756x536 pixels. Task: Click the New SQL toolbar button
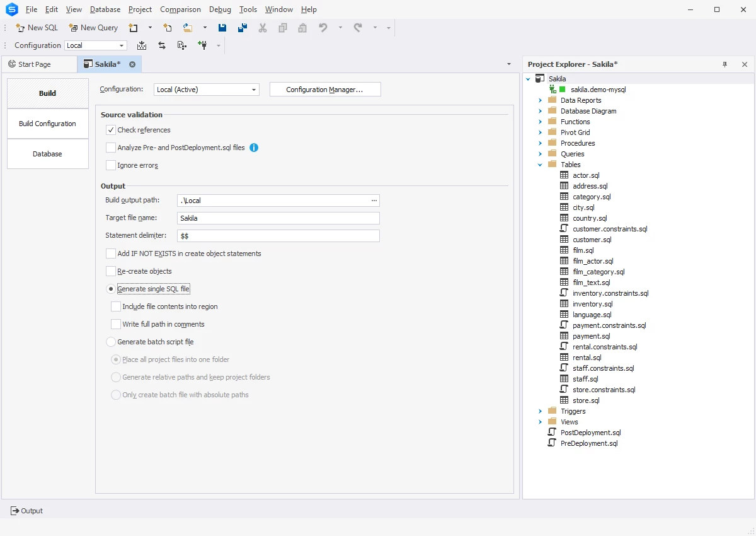(37, 28)
